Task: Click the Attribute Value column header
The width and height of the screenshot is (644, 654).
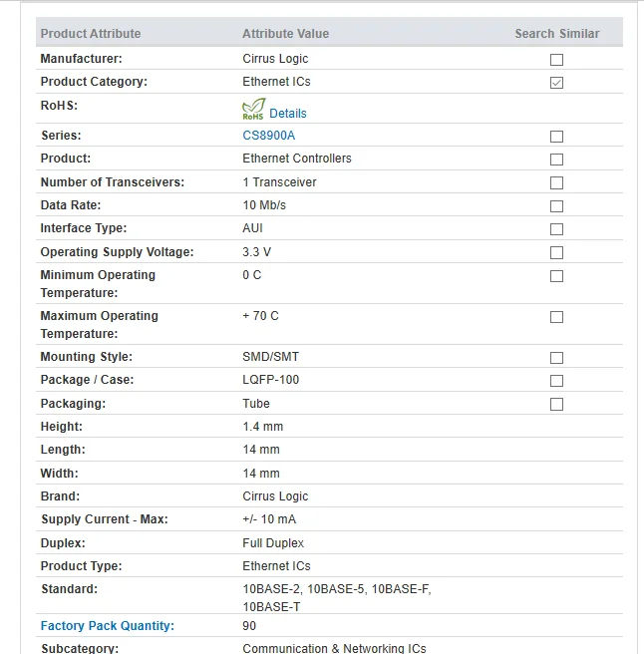Action: [286, 33]
